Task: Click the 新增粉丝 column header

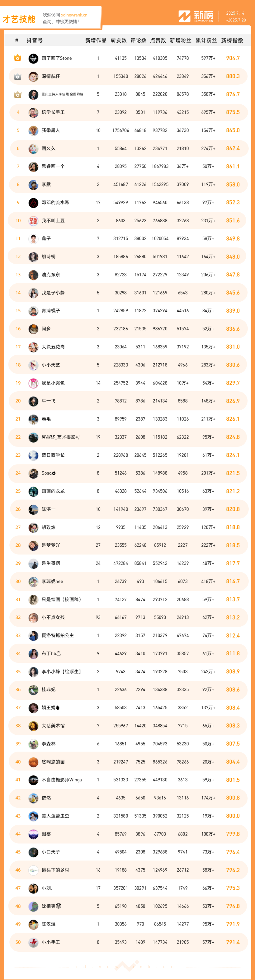Action: (181, 41)
